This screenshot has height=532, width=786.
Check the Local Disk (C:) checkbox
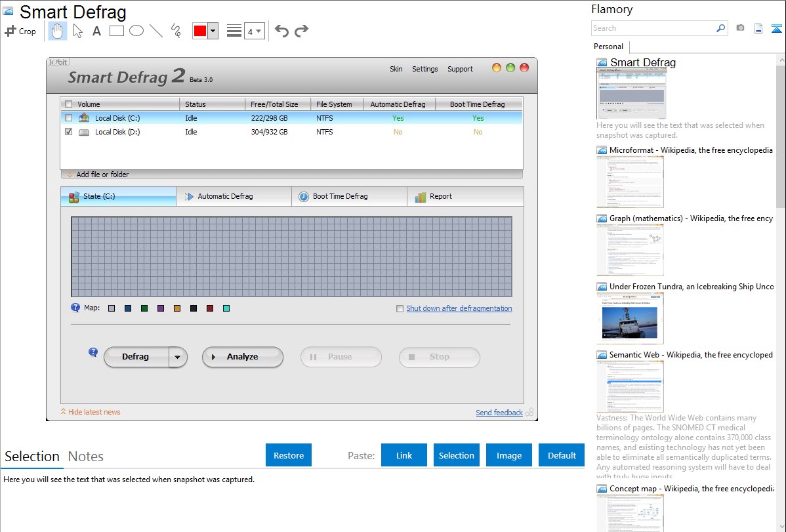coord(68,118)
